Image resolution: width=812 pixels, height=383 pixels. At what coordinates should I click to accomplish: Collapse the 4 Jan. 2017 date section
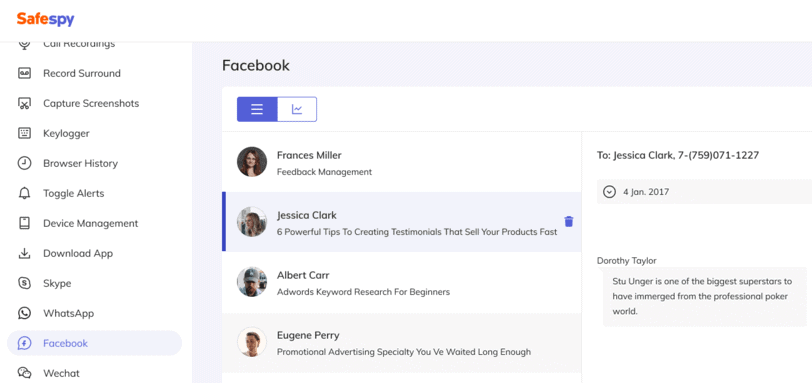coord(610,192)
